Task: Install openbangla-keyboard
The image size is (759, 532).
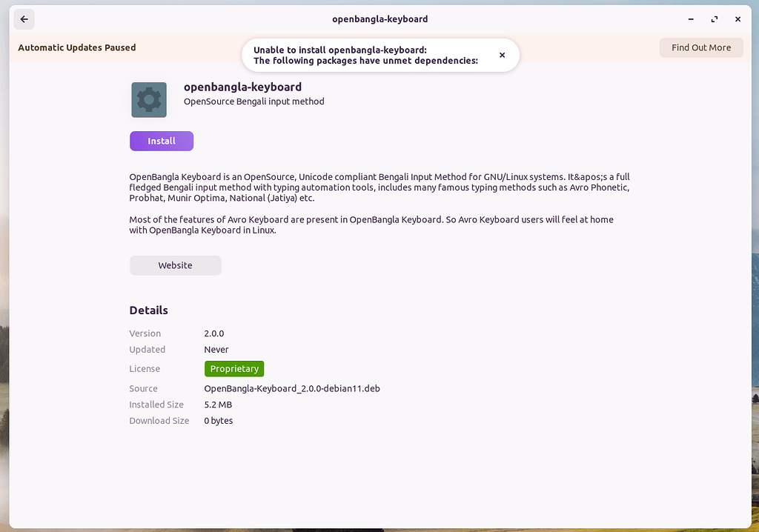Action: click(161, 141)
